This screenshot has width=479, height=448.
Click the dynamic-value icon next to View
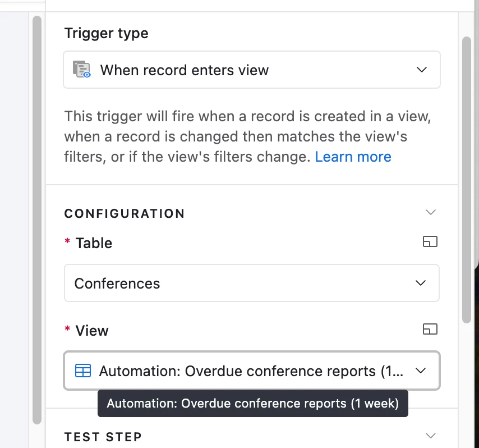pos(430,330)
